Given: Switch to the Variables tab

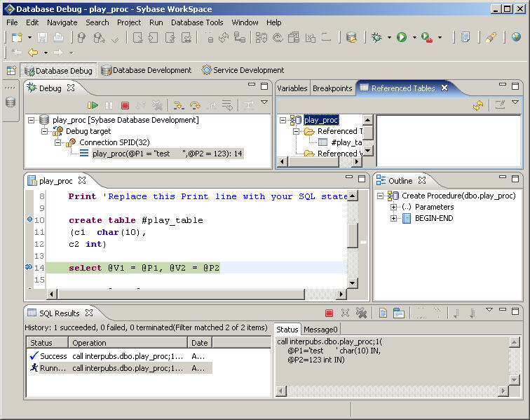Looking at the screenshot, I should [292, 88].
